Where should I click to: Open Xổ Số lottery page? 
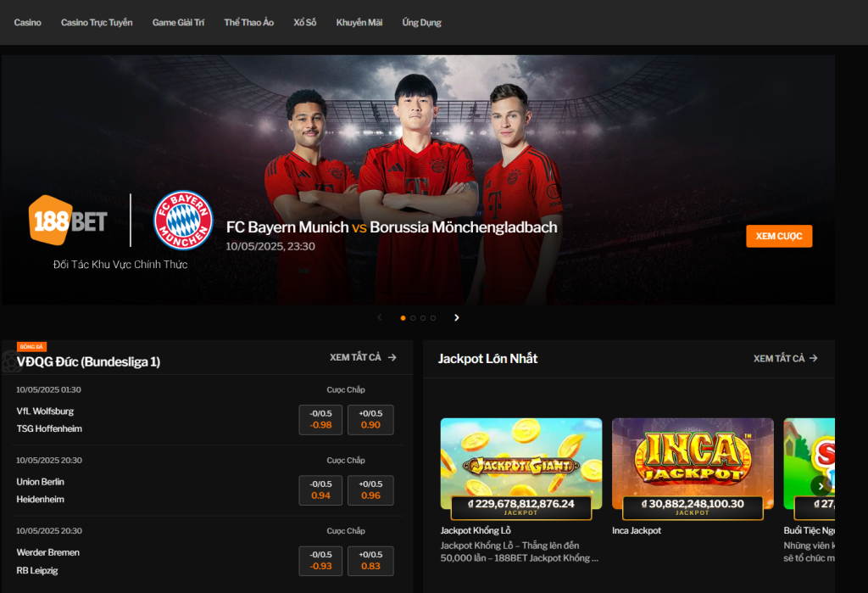coord(305,23)
